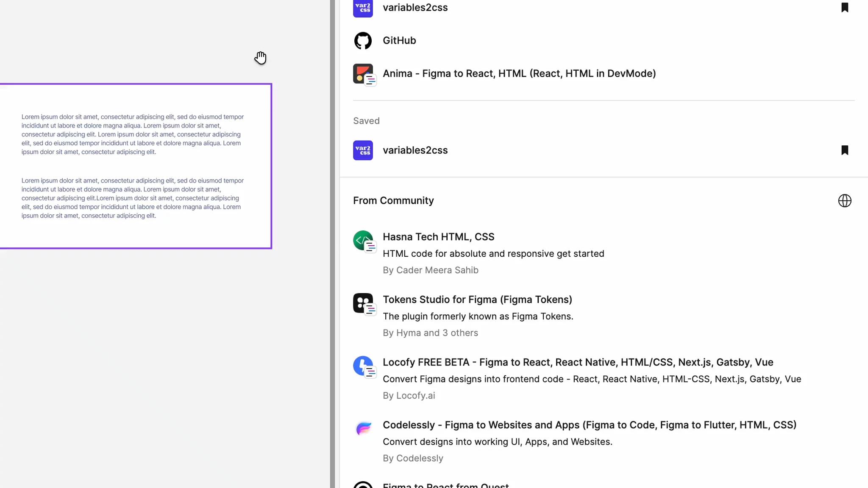Screen dimensions: 868x488
Task: Click the top variables2css plugin icon
Action: click(x=363, y=8)
